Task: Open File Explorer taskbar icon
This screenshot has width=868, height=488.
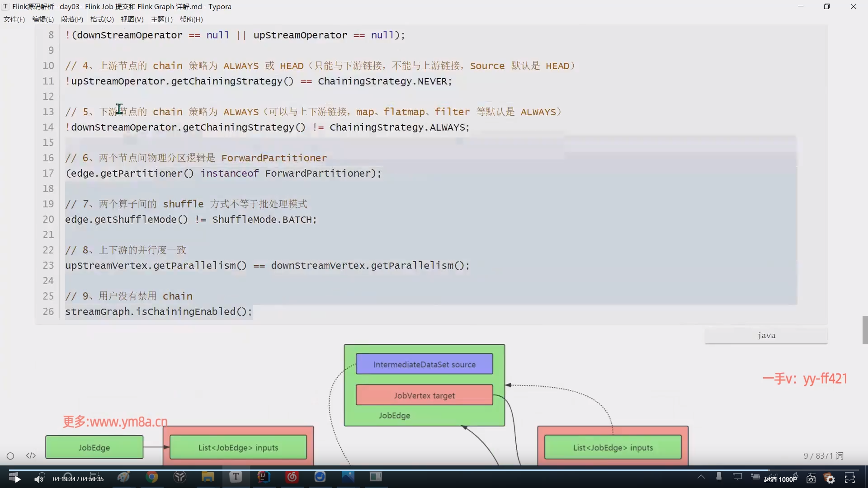Action: (208, 477)
